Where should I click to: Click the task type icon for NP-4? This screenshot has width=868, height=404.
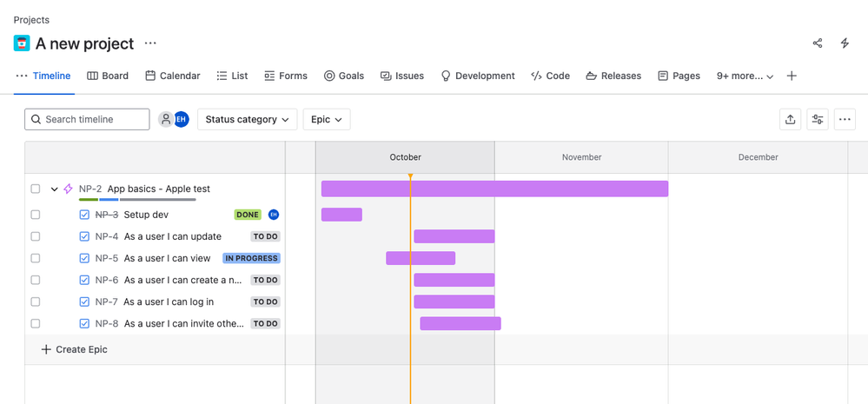coord(84,236)
